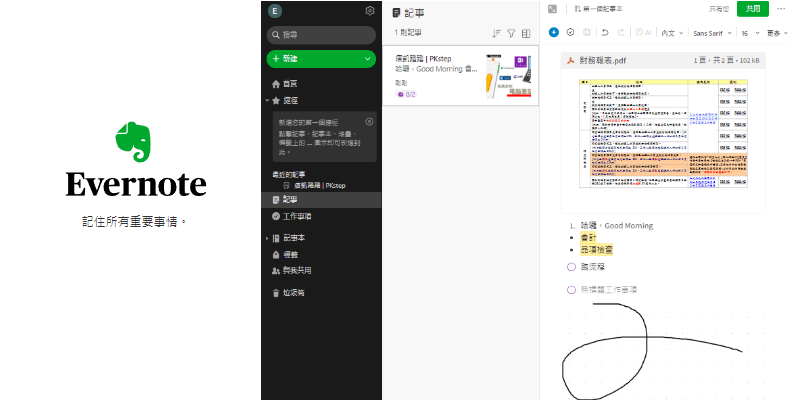Open the trash in sidebar
The height and width of the screenshot is (400, 800).
[288, 293]
